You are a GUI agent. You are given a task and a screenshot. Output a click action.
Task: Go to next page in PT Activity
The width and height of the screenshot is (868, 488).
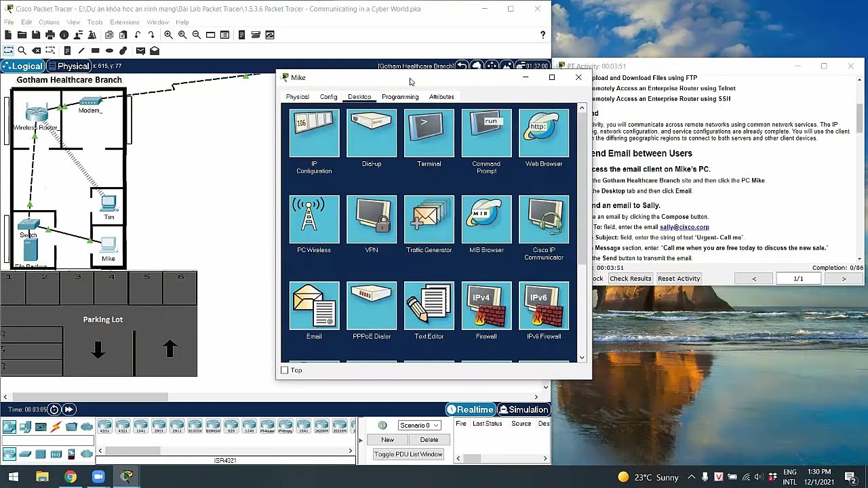844,279
